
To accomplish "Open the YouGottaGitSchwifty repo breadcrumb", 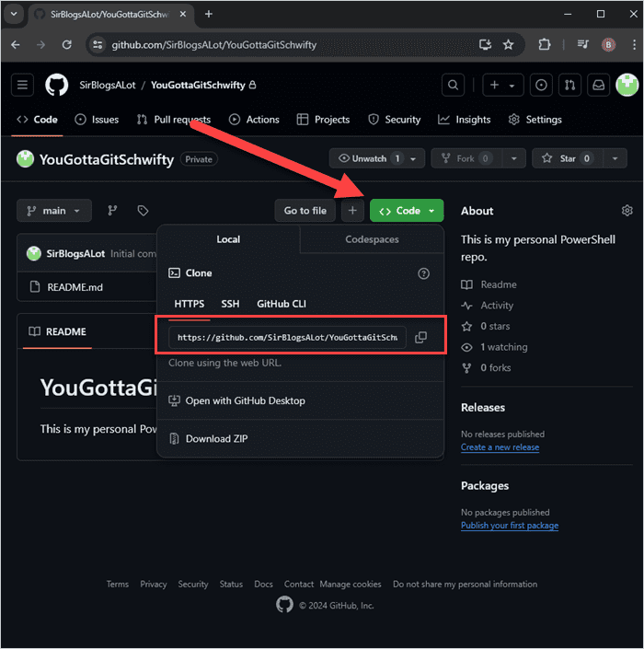I will pos(198,85).
